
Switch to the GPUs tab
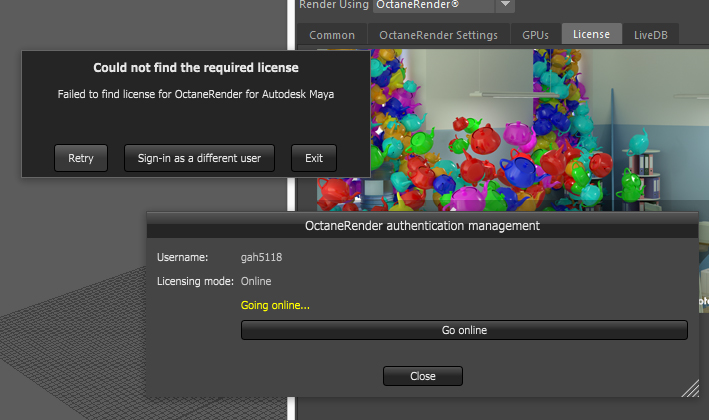tap(535, 35)
